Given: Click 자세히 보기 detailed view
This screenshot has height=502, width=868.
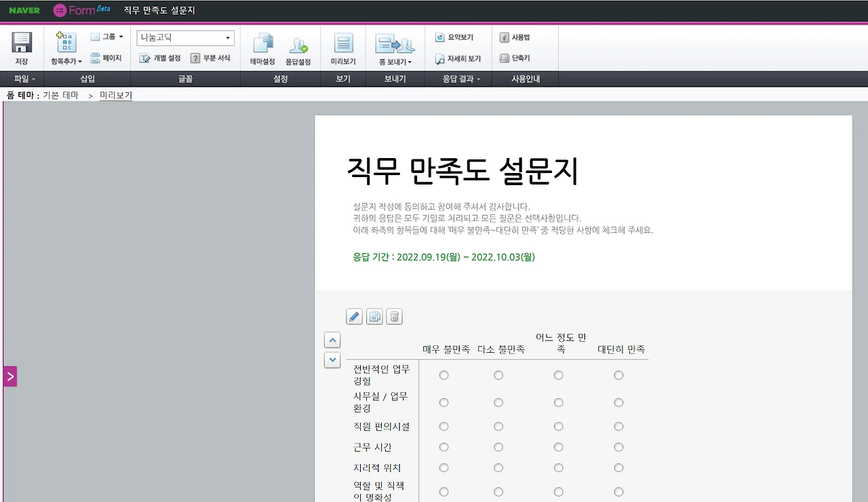Looking at the screenshot, I should click(x=458, y=59).
